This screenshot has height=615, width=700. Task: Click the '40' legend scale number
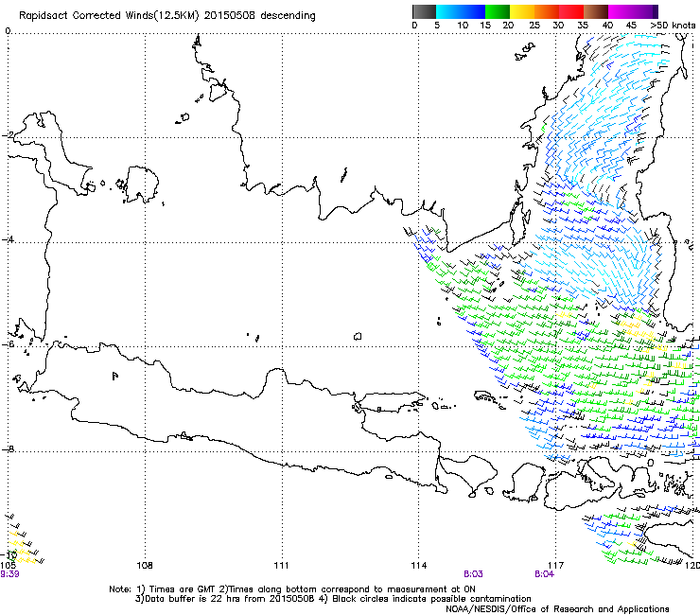click(x=607, y=26)
